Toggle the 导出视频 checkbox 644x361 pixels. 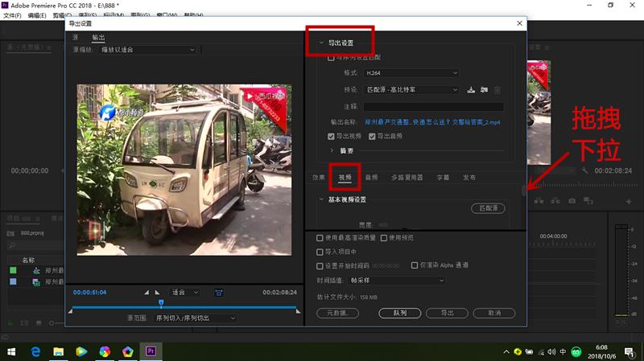pyautogui.click(x=331, y=136)
